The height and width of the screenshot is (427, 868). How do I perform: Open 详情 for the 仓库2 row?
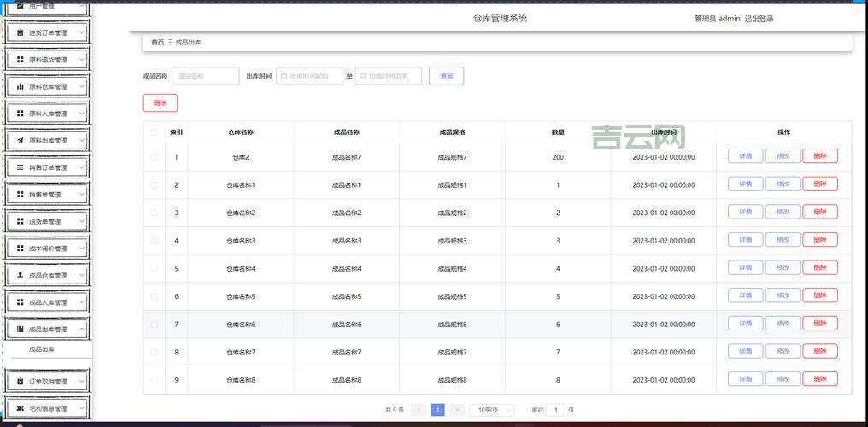(745, 156)
